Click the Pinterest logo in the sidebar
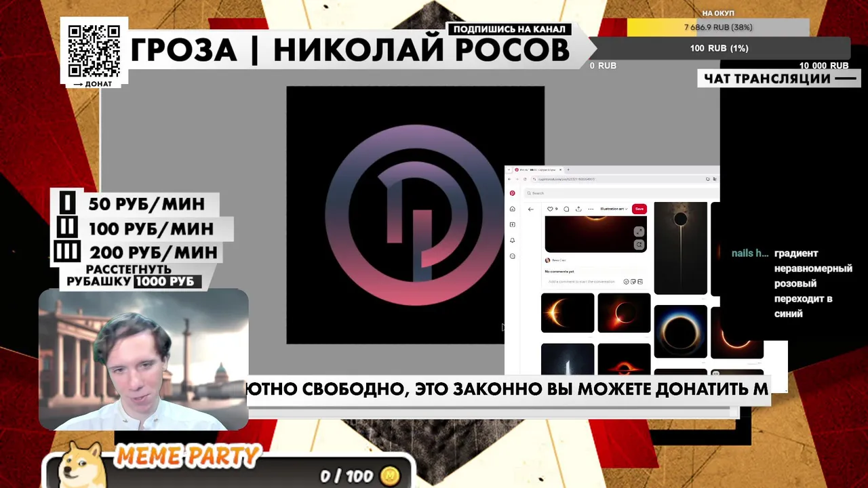 click(x=513, y=193)
